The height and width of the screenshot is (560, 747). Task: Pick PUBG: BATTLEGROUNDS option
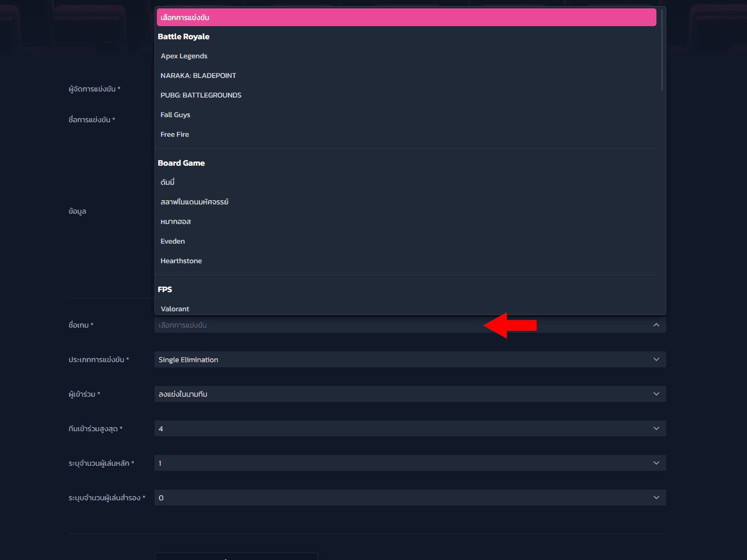pyautogui.click(x=406, y=95)
